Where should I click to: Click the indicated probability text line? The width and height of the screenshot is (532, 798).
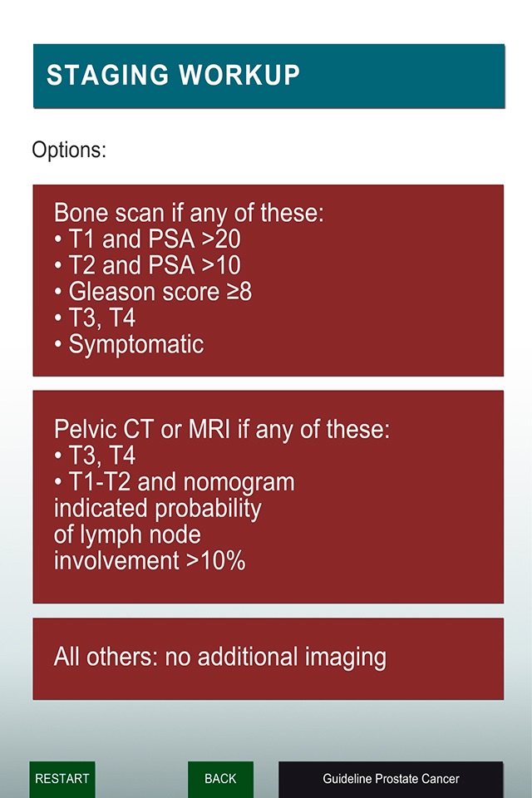[x=158, y=508]
